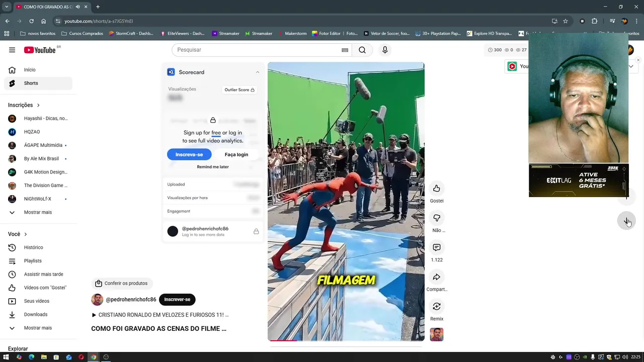The height and width of the screenshot is (362, 644).
Task: Open the browser extensions puzzle icon
Action: click(x=594, y=21)
